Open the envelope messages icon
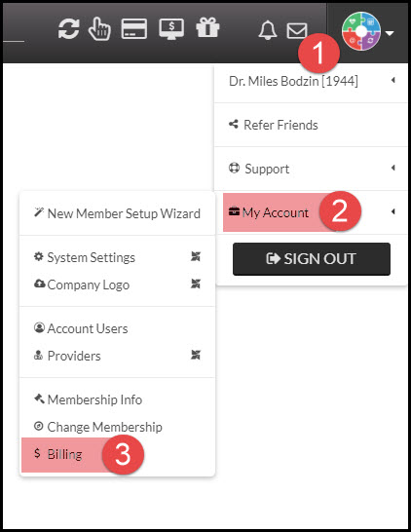The height and width of the screenshot is (532, 411). [297, 31]
